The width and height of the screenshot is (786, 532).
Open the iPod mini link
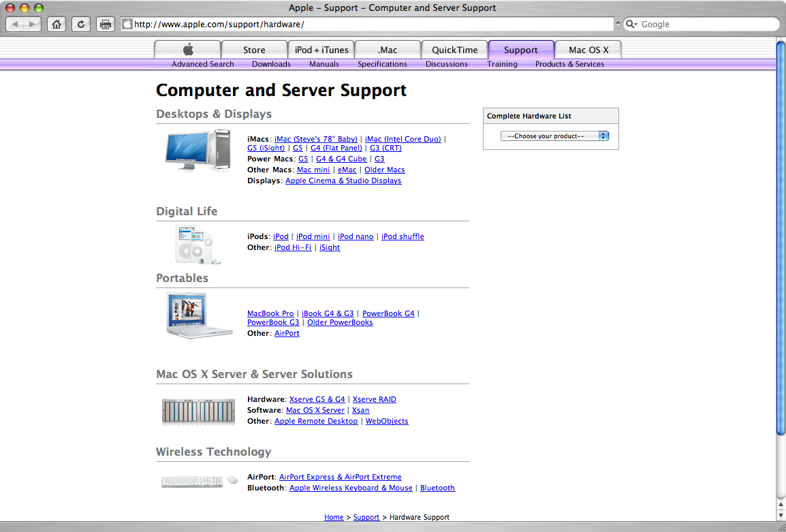tap(313, 236)
